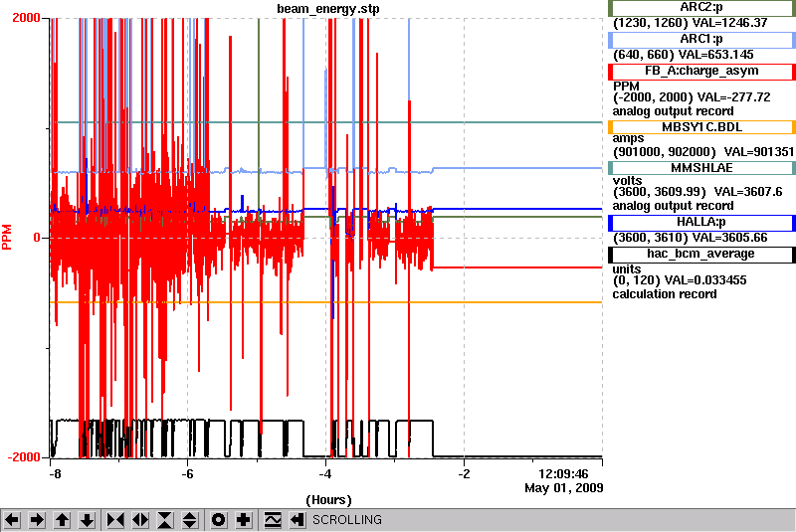Click the MMSHLAE VAL=3607.6 text
The image size is (796, 532).
tap(748, 192)
